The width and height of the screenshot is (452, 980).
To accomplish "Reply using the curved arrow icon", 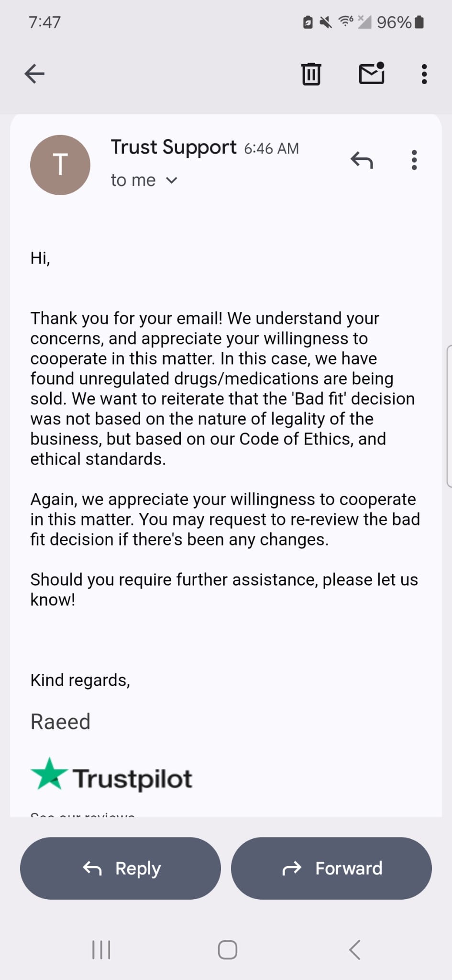I will 363,160.
